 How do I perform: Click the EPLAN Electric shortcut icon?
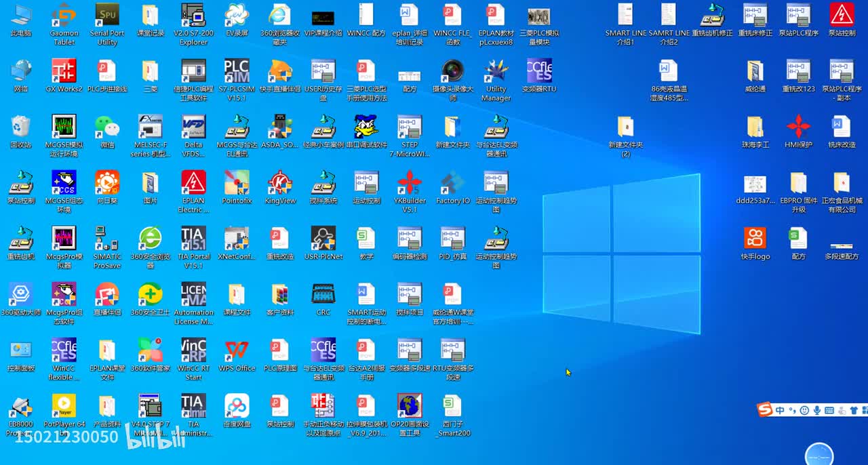193,183
